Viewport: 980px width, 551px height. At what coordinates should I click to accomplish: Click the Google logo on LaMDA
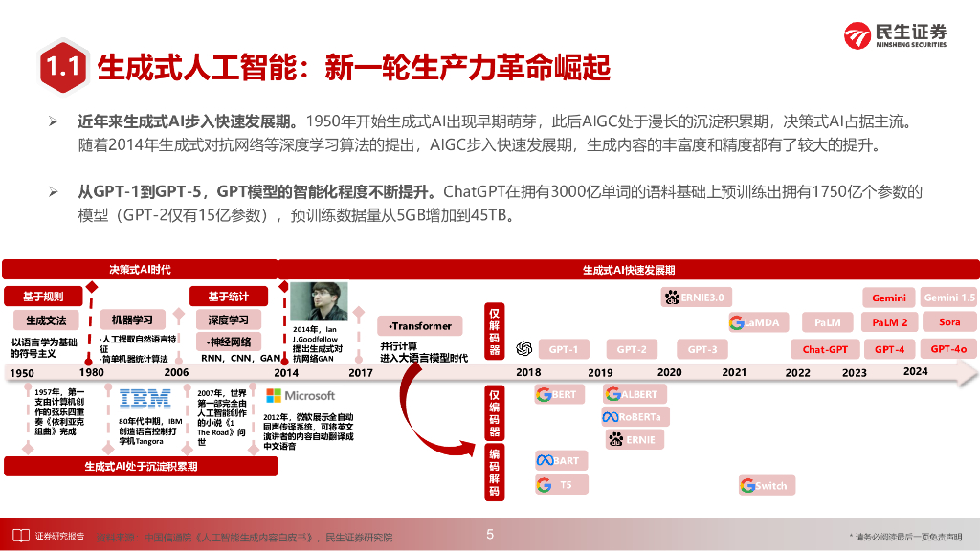click(x=736, y=322)
